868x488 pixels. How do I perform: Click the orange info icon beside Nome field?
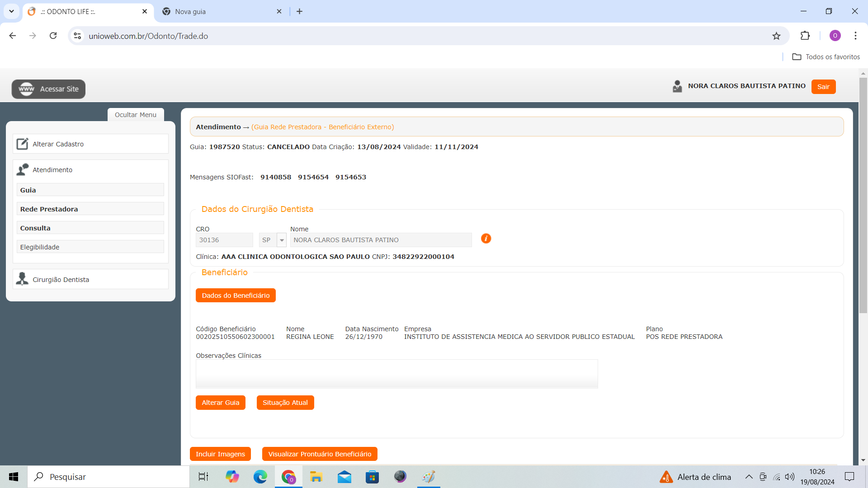coord(486,239)
